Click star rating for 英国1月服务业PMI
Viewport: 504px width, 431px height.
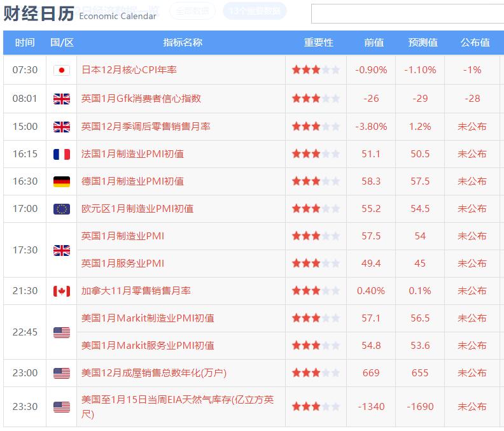[x=316, y=263]
